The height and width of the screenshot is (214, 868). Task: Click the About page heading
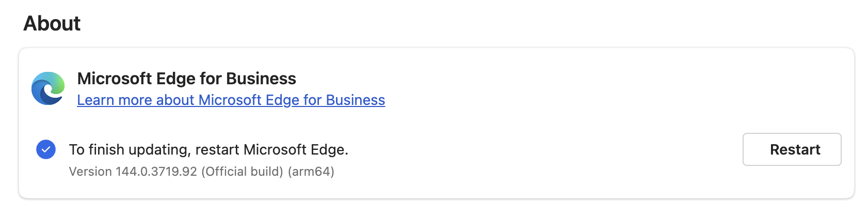pyautogui.click(x=52, y=23)
